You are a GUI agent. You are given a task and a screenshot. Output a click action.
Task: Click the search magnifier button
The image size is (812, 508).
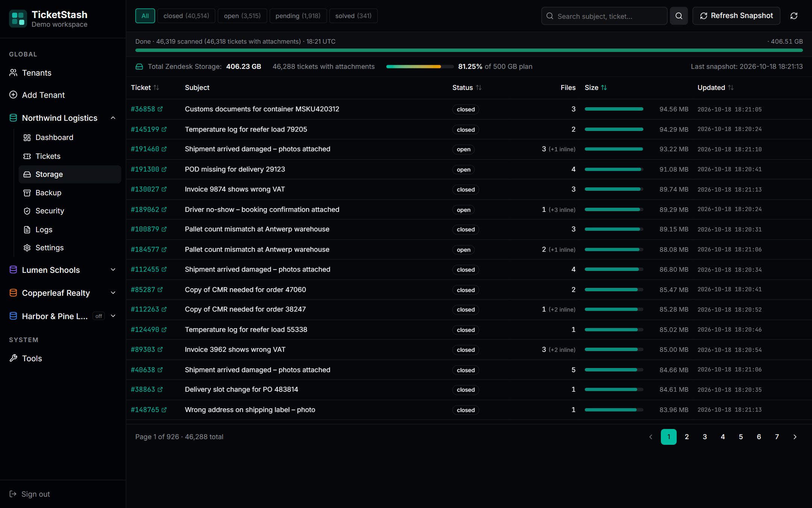[679, 16]
